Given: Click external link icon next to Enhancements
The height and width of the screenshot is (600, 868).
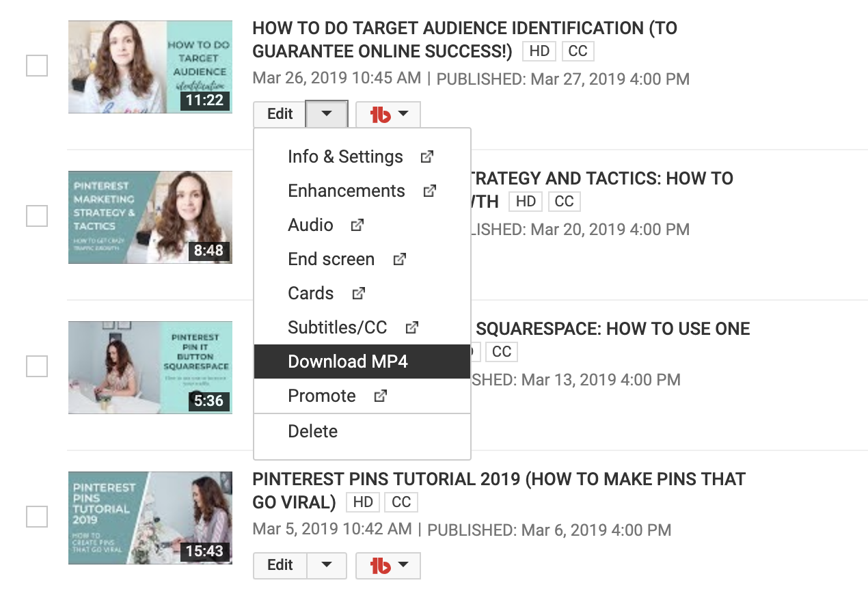Looking at the screenshot, I should point(429,191).
